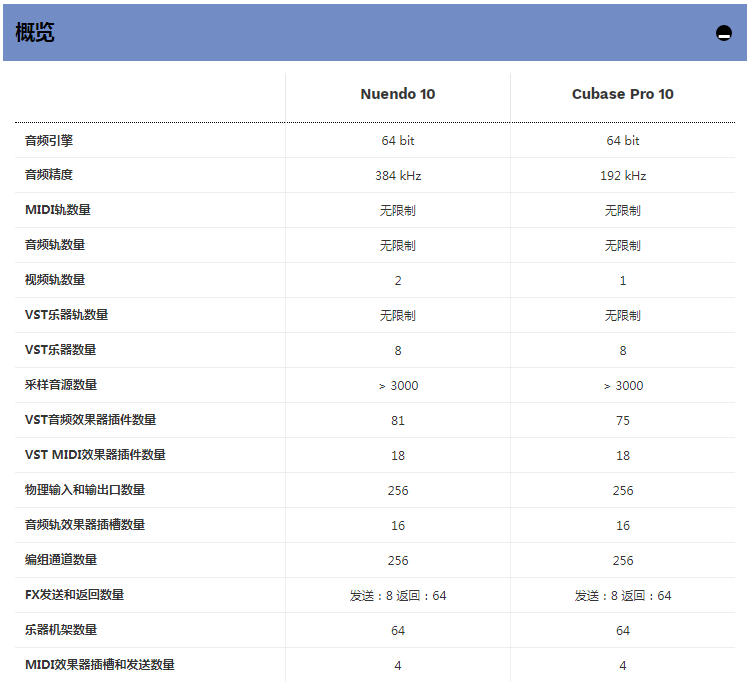This screenshot has width=749, height=694.
Task: Click Nuendo's 64 bit audio engine value
Action: [398, 140]
